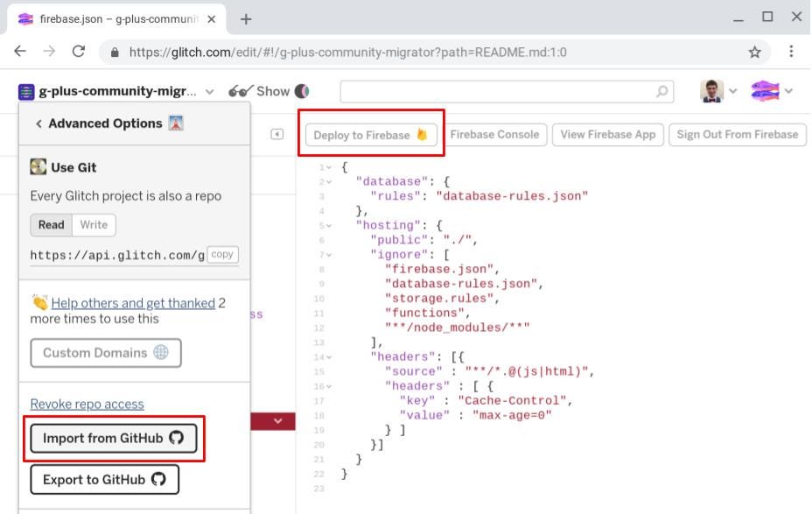Viewport: 812px width, 514px height.
Task: Click the browser forward arrow
Action: (x=49, y=52)
